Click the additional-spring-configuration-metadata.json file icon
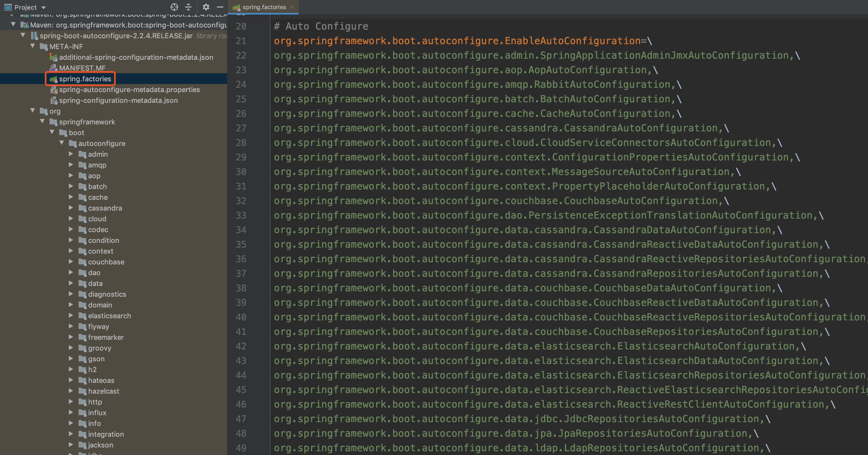The height and width of the screenshot is (455, 868). coord(53,57)
